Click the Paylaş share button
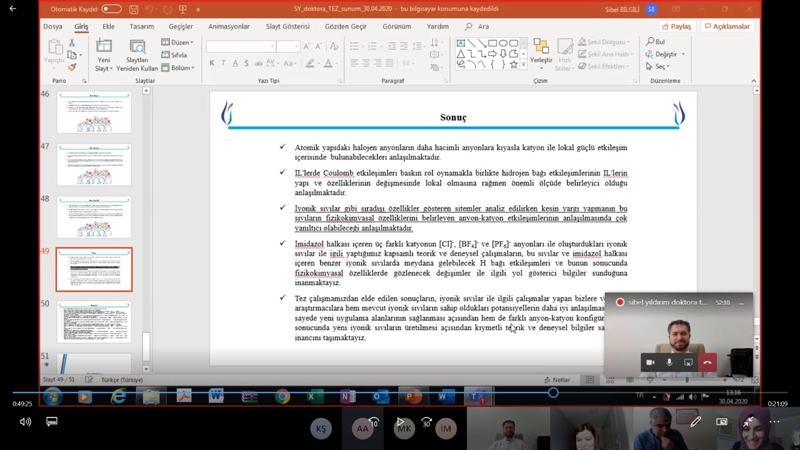The width and height of the screenshot is (800, 450). [677, 27]
